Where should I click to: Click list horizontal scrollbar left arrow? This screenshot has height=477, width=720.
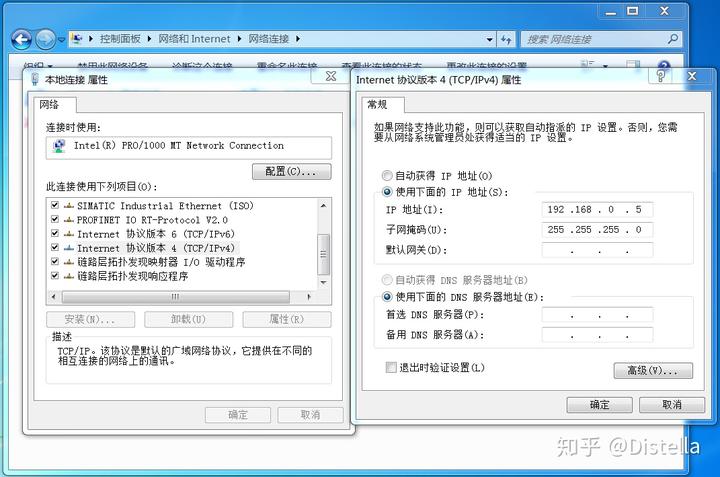tap(54, 297)
